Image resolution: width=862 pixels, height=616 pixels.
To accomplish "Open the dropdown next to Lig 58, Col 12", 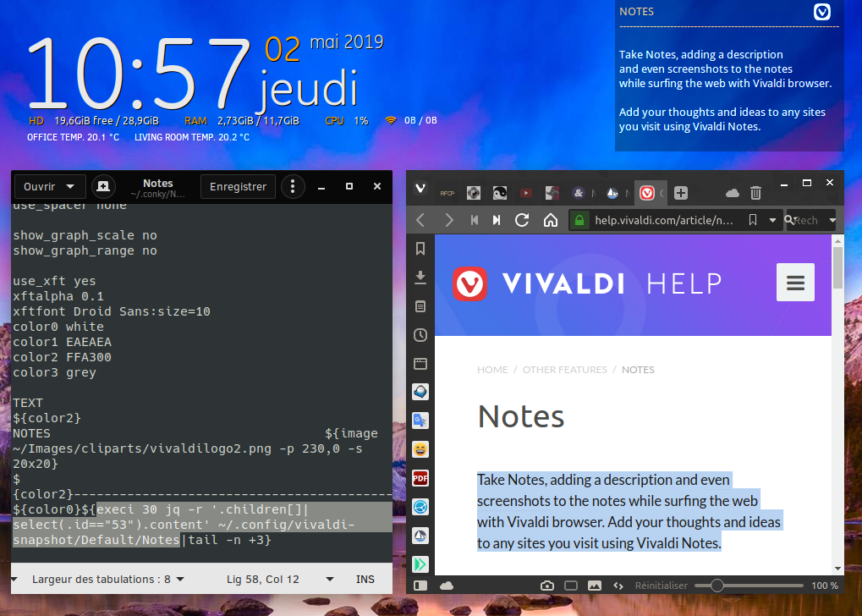I will [x=330, y=579].
